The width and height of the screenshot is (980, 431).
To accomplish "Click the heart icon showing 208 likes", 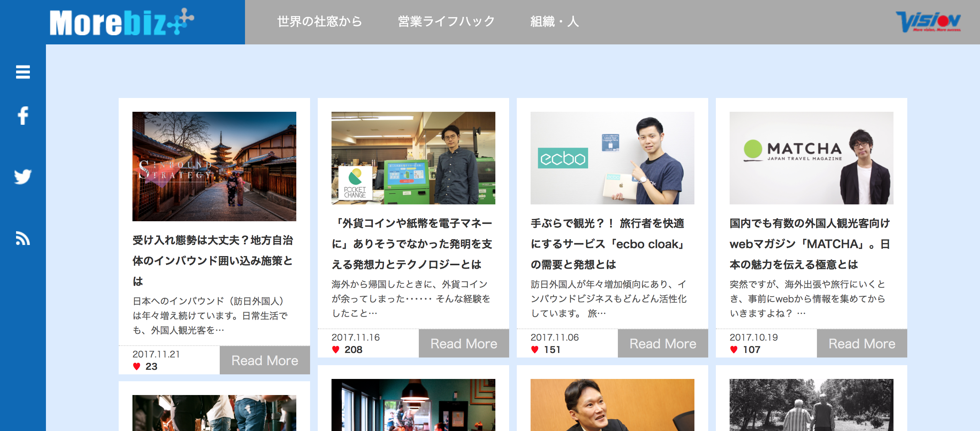I will 336,350.
